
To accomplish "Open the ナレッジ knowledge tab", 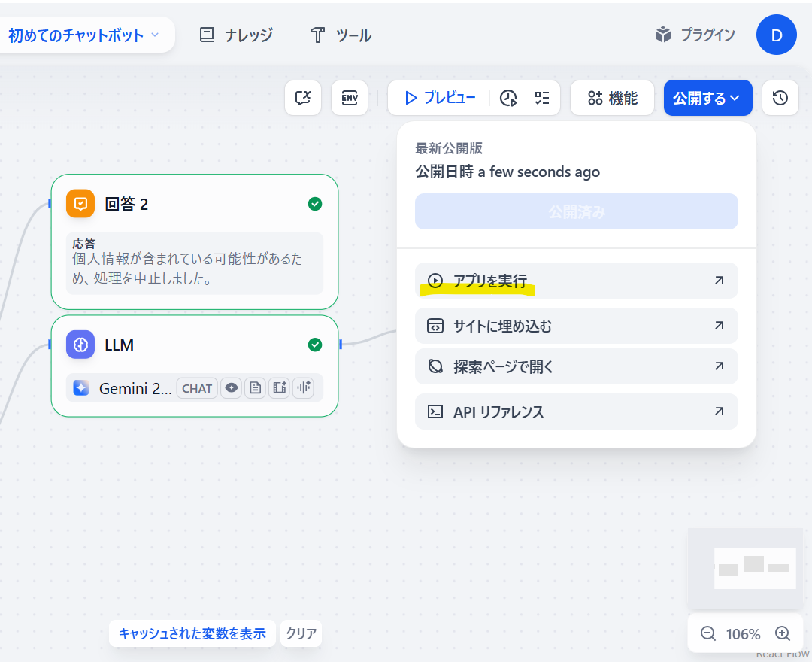I will point(236,35).
